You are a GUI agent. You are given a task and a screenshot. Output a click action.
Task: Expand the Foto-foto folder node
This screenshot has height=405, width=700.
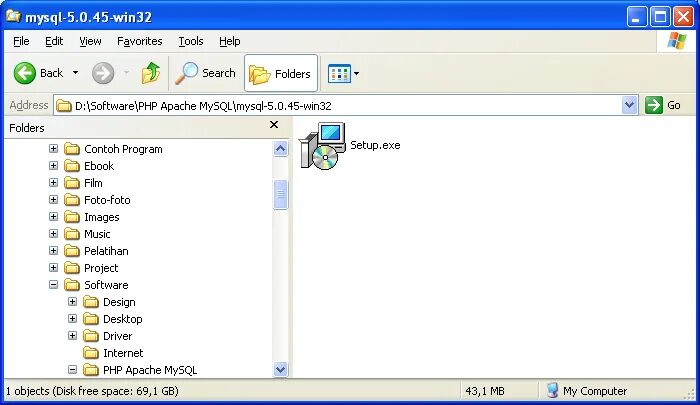coord(54,199)
